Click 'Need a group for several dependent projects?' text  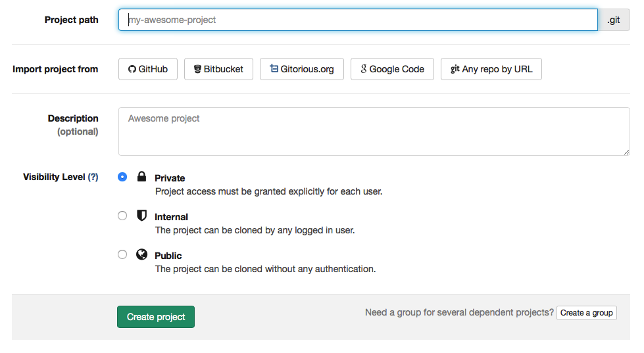click(459, 313)
